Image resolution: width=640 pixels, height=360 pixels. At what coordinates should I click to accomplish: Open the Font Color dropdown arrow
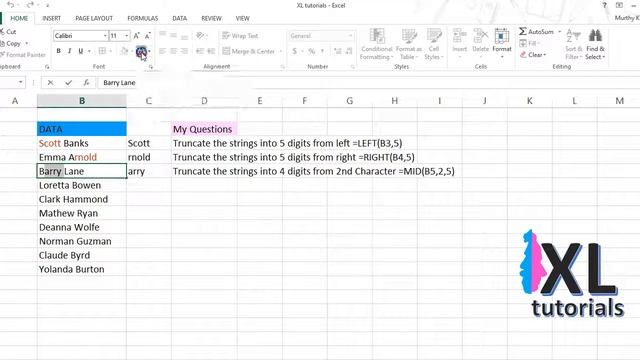[x=149, y=51]
